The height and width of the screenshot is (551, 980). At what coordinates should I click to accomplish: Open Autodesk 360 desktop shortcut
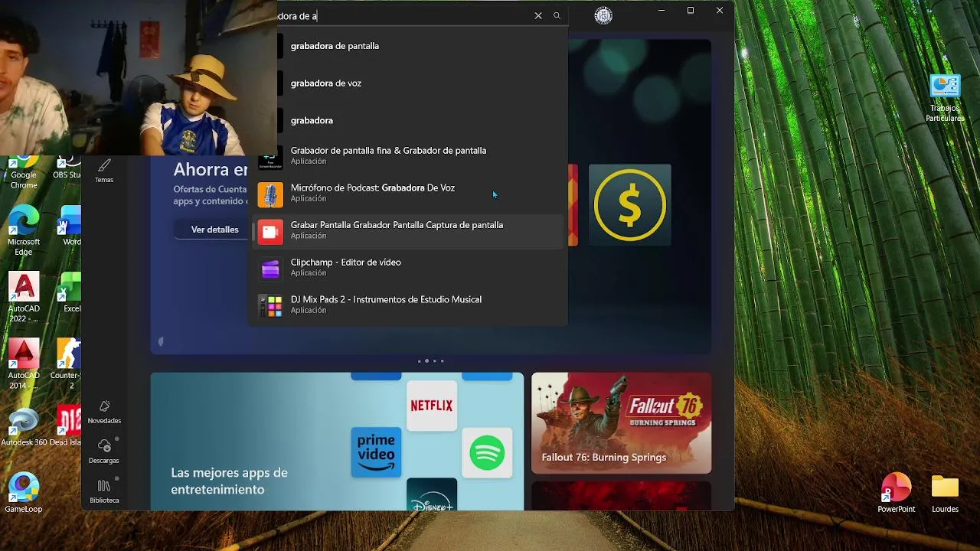click(x=24, y=427)
